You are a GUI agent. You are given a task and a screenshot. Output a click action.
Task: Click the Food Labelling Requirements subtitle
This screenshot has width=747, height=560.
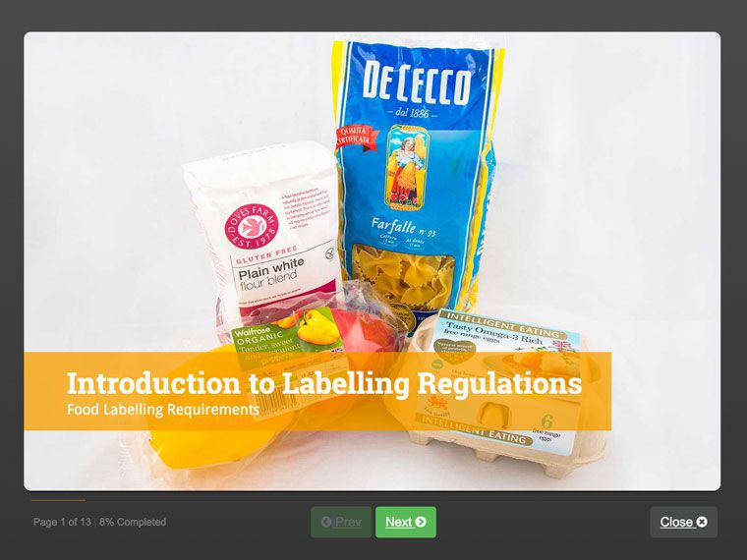coord(163,410)
